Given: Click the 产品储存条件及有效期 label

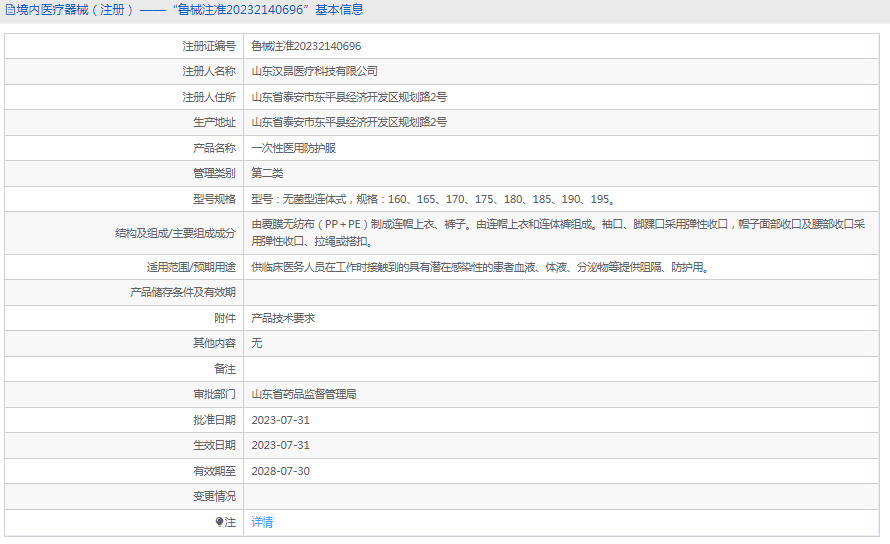Looking at the screenshot, I should pyautogui.click(x=183, y=292).
